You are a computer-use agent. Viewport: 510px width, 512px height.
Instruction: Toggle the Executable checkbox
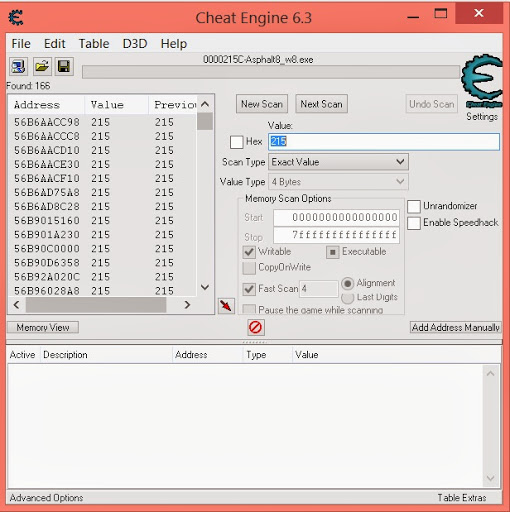(332, 252)
